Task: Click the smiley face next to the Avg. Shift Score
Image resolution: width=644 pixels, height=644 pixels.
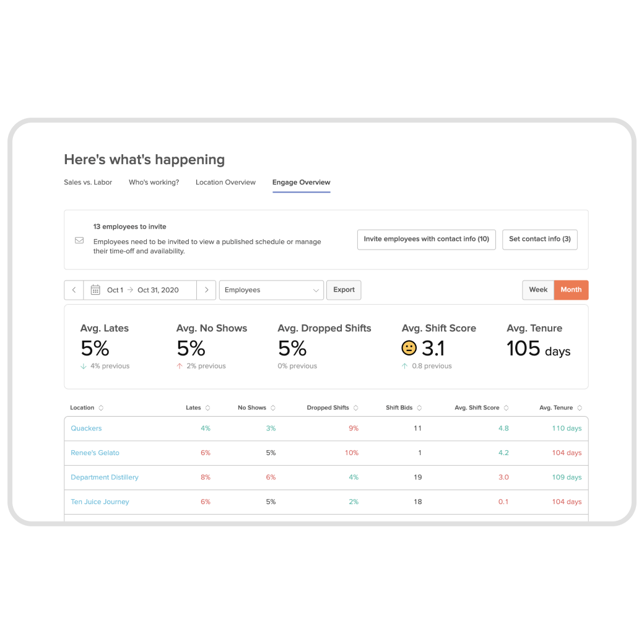Action: pos(408,347)
